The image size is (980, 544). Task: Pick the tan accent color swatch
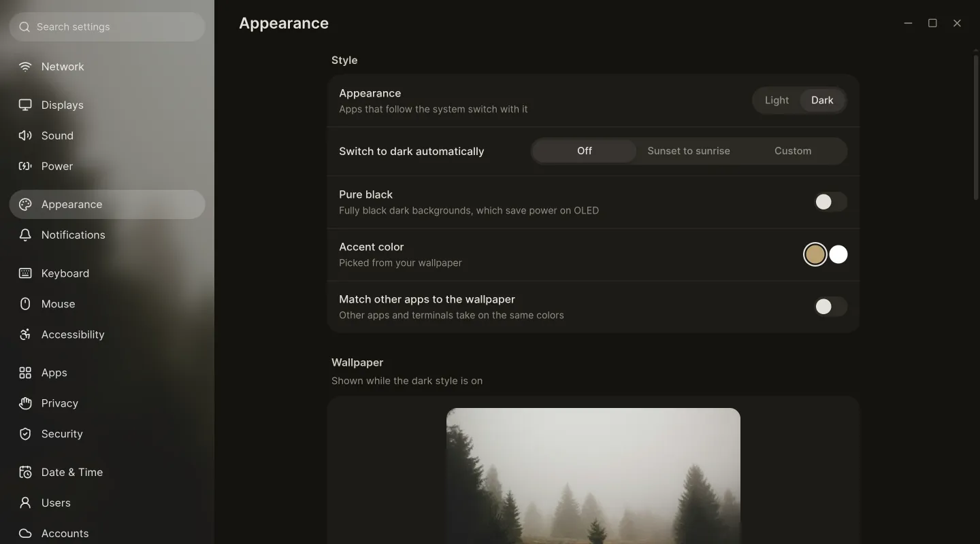(x=815, y=254)
